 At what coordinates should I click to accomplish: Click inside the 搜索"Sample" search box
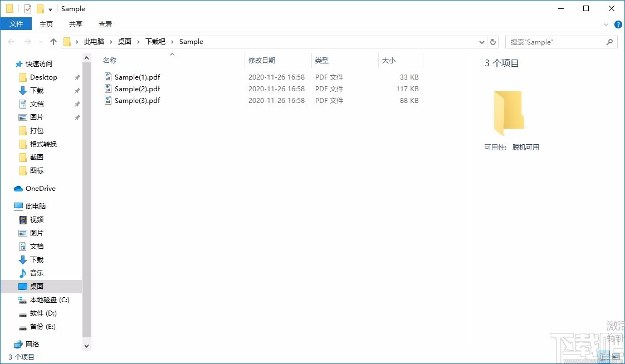tap(557, 42)
